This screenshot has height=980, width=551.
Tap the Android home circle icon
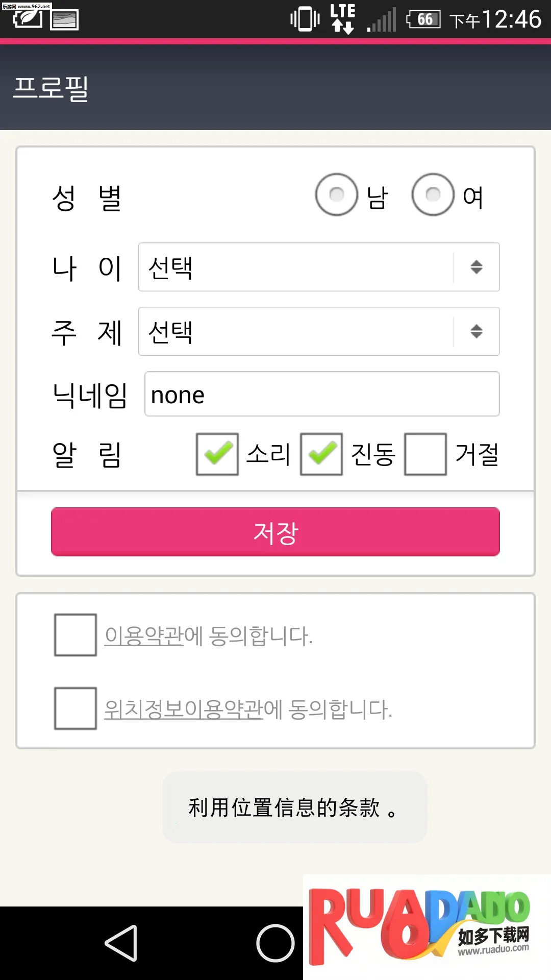pyautogui.click(x=275, y=943)
